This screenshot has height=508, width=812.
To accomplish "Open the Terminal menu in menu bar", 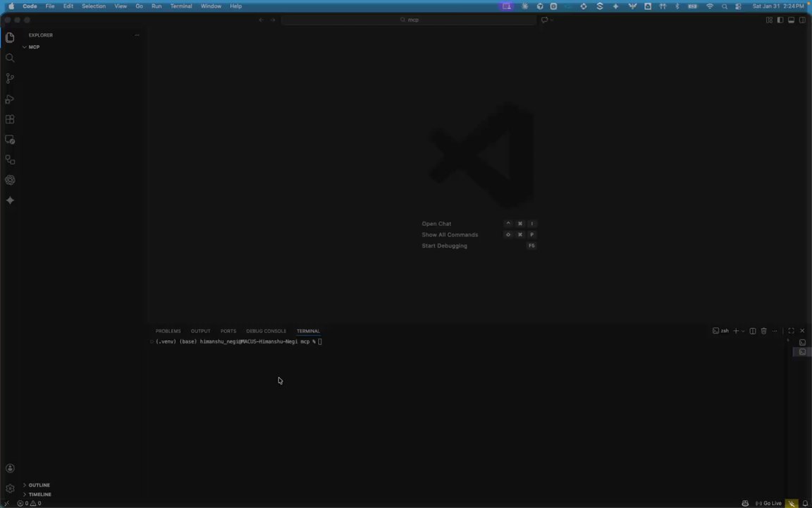I will point(181,6).
